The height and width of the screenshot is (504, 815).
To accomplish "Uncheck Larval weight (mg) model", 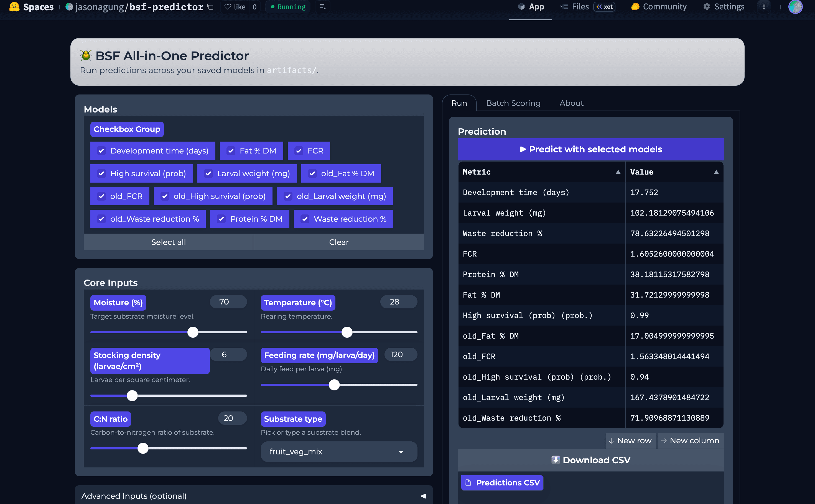I will tap(208, 174).
